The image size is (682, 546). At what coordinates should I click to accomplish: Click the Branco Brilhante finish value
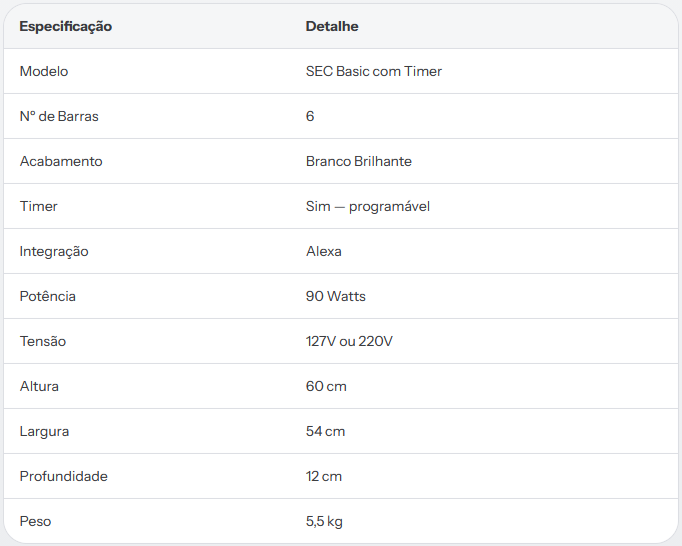(358, 161)
